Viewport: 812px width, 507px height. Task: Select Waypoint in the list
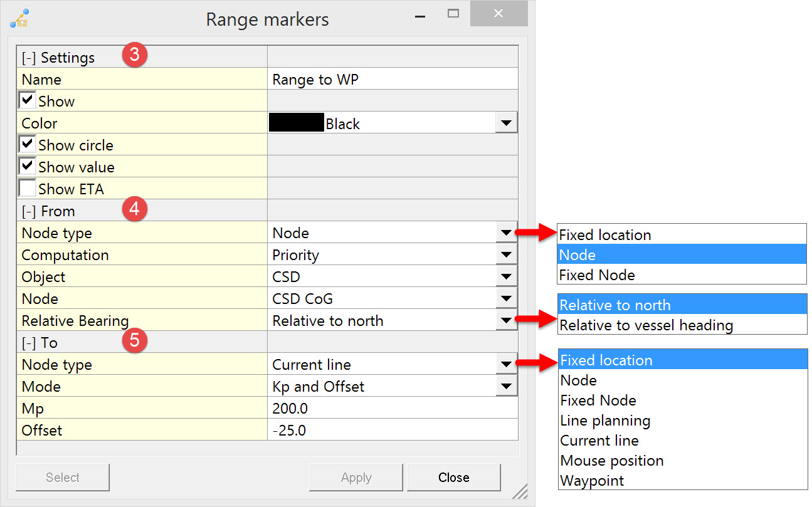pos(592,481)
